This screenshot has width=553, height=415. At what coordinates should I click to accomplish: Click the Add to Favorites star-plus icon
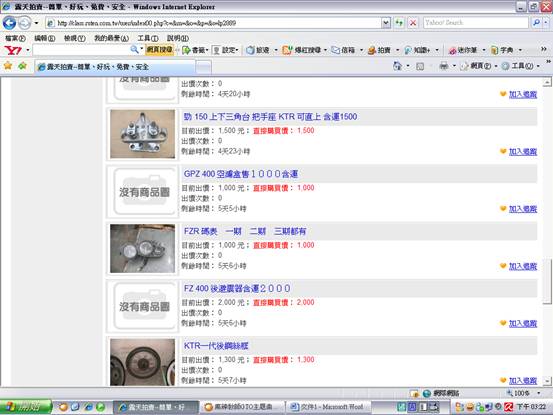(22, 66)
